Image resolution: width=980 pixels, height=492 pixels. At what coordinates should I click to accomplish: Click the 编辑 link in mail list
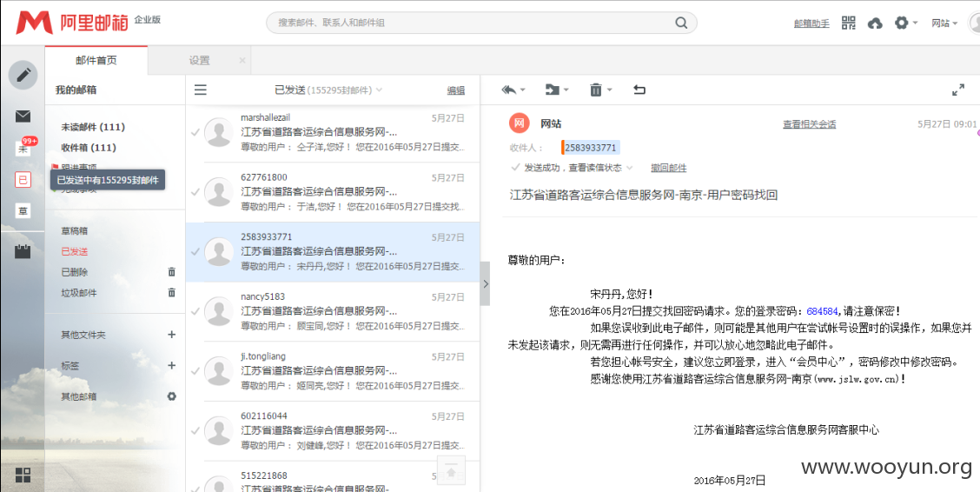(x=455, y=90)
